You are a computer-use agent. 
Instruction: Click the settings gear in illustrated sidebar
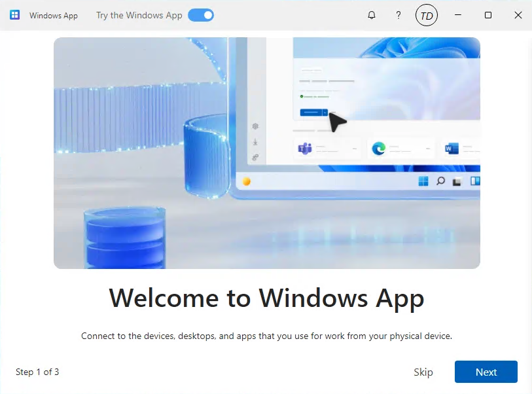pos(255,126)
